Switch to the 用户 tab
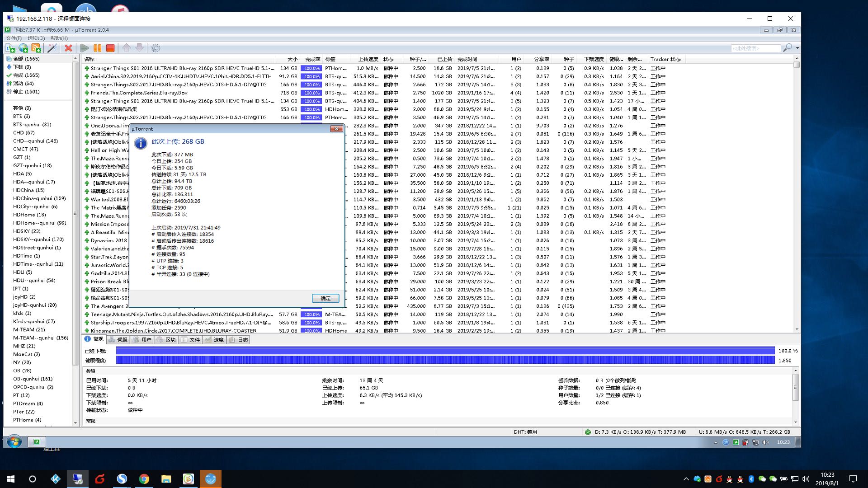Viewport: 868px width, 488px height. coord(142,340)
